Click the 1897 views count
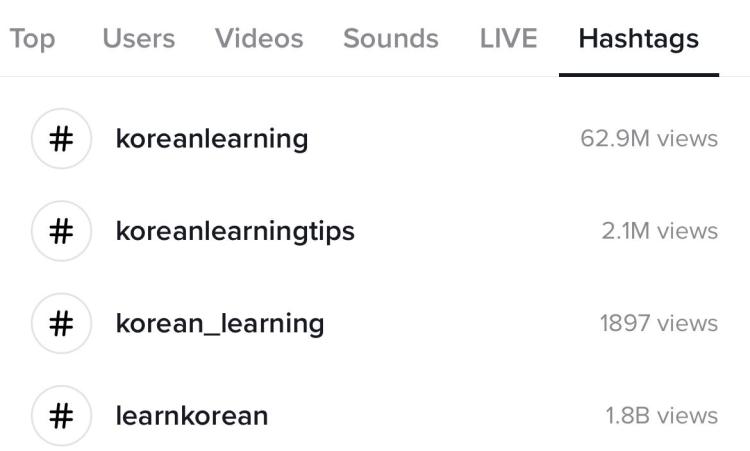The height and width of the screenshot is (451, 750). click(x=659, y=323)
